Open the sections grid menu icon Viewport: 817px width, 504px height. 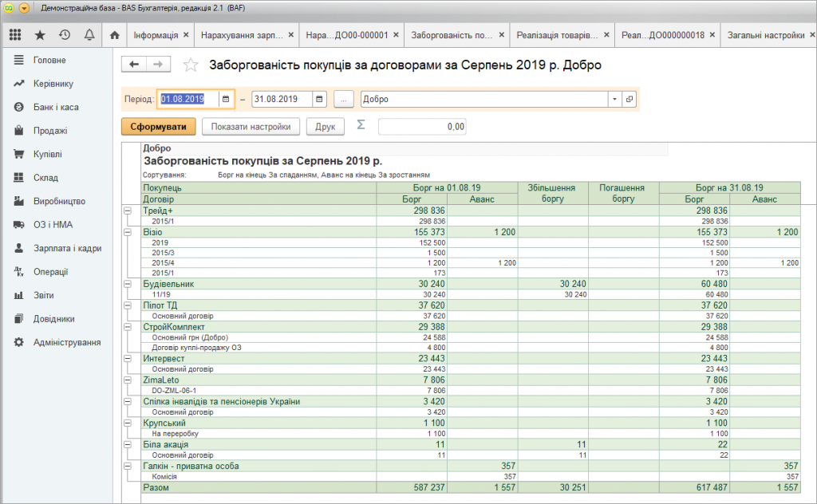(15, 35)
